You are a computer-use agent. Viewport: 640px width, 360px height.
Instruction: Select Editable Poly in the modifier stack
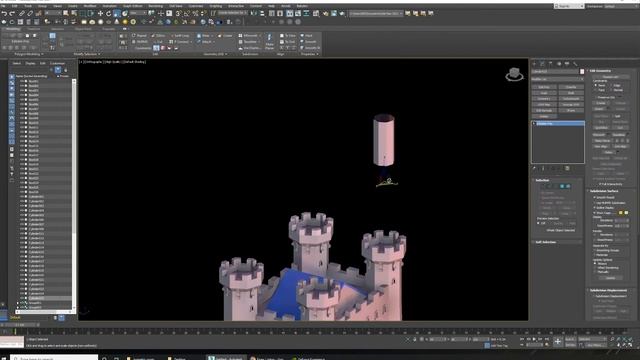(x=558, y=123)
